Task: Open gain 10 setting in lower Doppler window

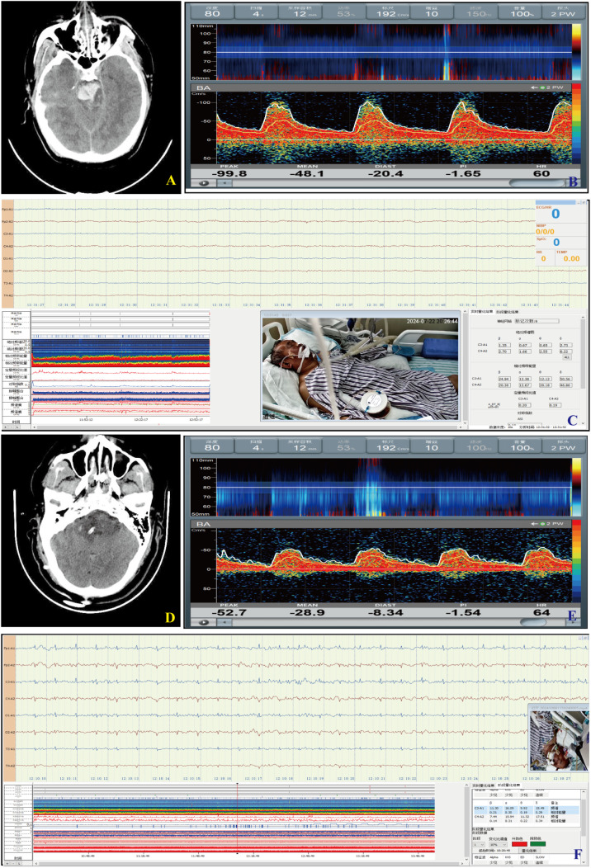Action: (x=432, y=446)
